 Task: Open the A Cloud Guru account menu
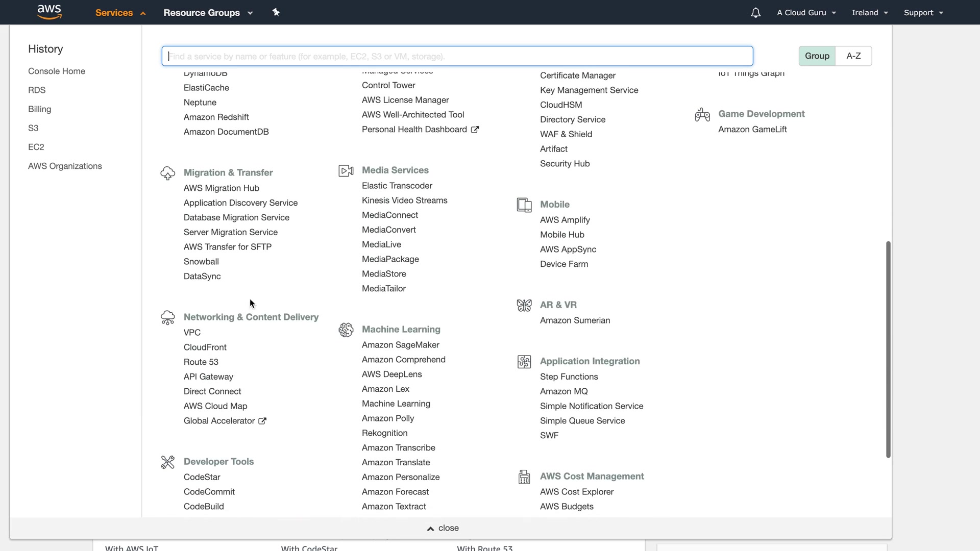806,13
